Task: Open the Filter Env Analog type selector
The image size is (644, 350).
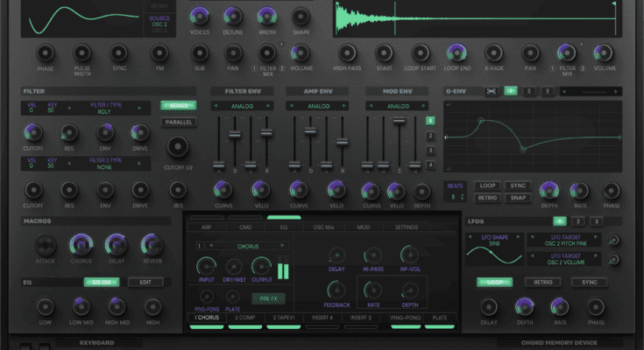Action: (237, 106)
